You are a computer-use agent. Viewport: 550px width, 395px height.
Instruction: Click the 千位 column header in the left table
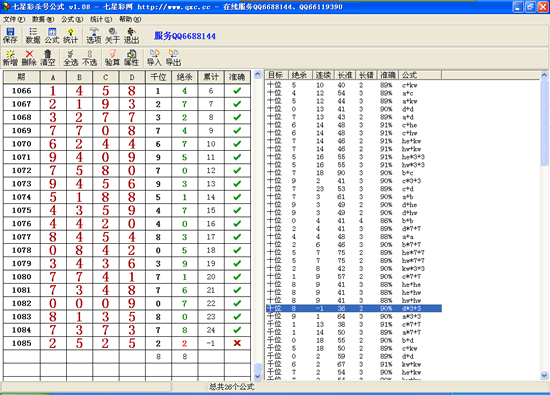(158, 77)
